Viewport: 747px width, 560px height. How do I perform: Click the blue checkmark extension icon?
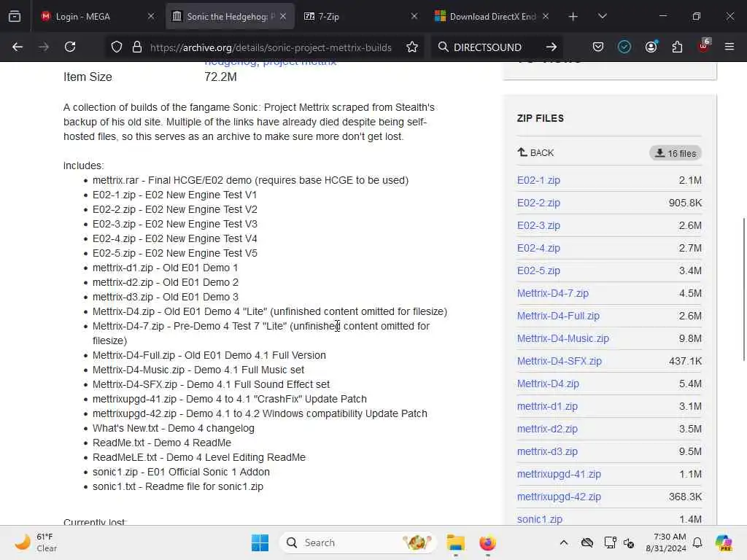624,47
